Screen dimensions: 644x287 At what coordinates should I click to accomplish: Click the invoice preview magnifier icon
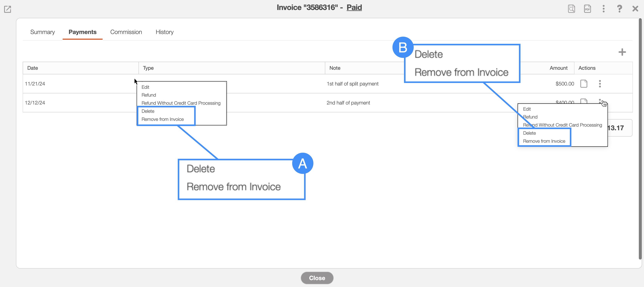pyautogui.click(x=571, y=9)
